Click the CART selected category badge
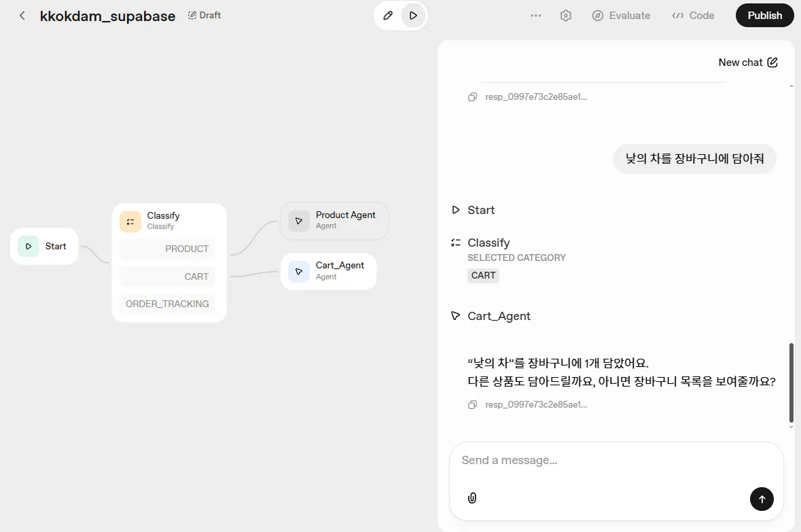801x532 pixels. click(483, 275)
